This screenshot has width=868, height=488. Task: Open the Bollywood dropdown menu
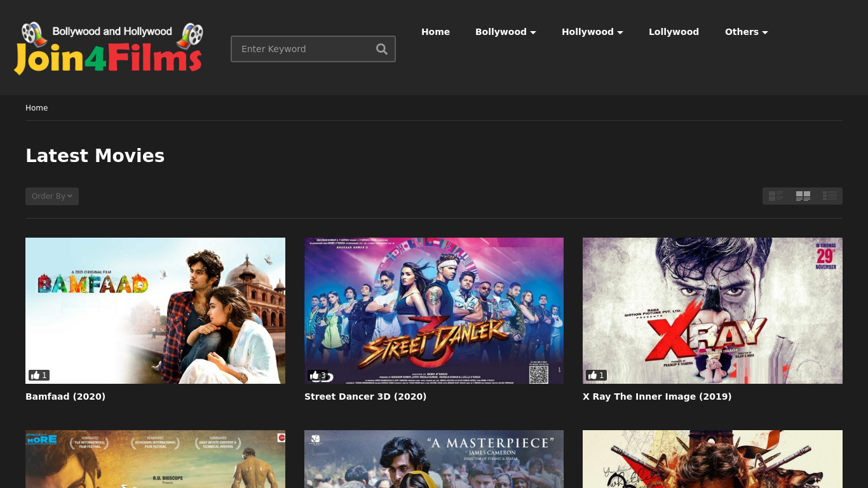click(506, 32)
